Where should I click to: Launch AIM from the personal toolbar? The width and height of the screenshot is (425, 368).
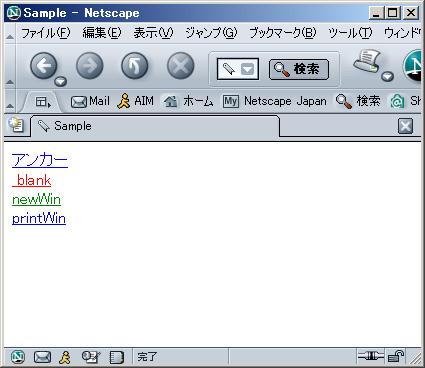pos(135,101)
